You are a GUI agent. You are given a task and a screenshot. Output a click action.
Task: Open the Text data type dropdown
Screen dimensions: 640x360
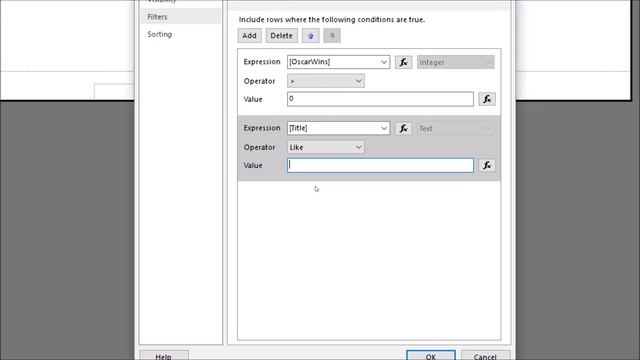(x=456, y=128)
